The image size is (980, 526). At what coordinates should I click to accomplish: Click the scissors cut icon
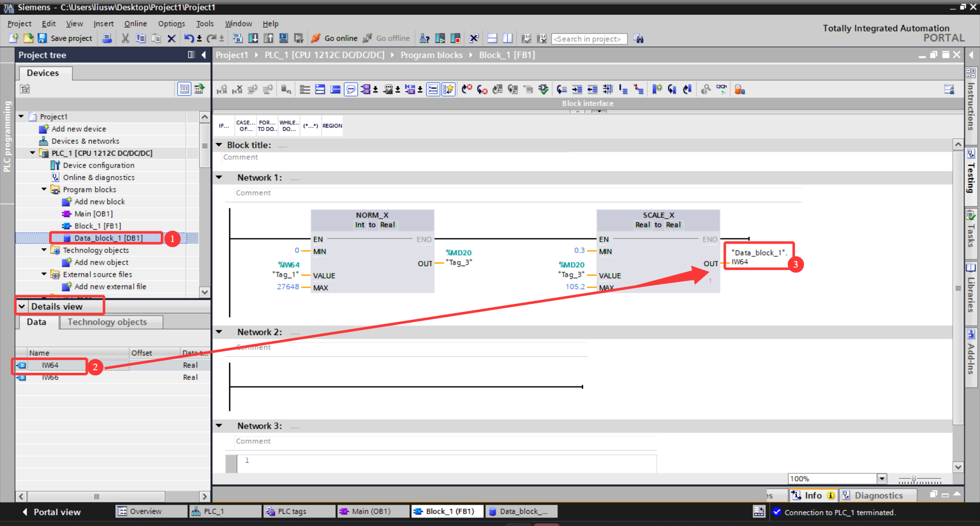125,38
